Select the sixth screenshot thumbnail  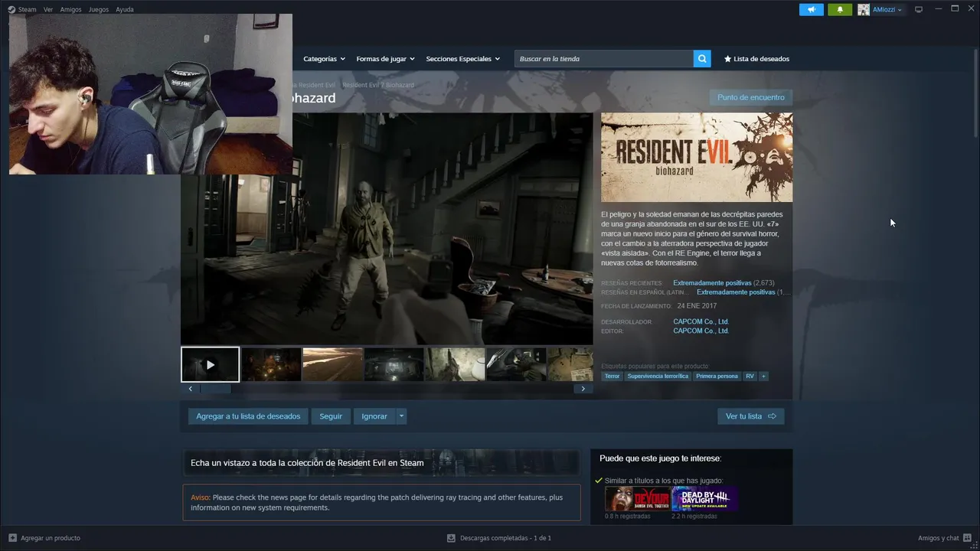click(517, 364)
